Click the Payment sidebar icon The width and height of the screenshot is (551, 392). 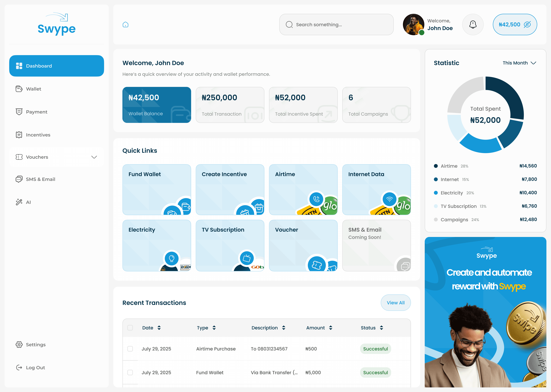click(x=19, y=112)
